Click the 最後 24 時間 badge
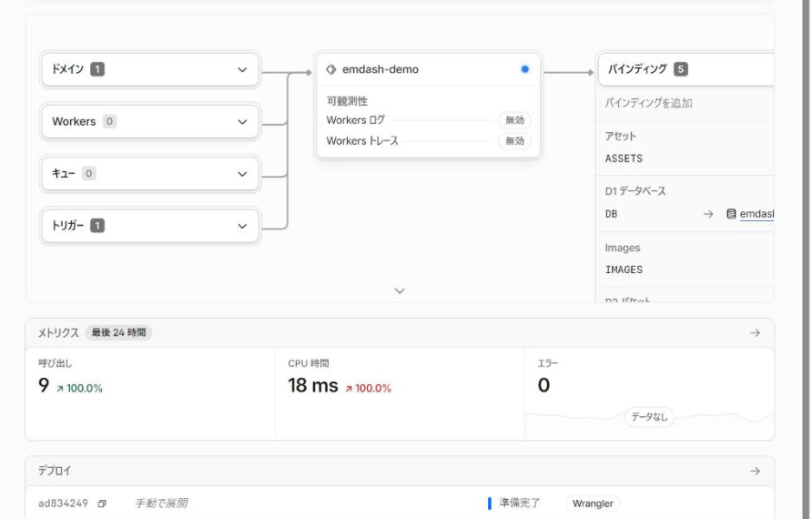Screen dimensions: 812x519 tap(118, 332)
